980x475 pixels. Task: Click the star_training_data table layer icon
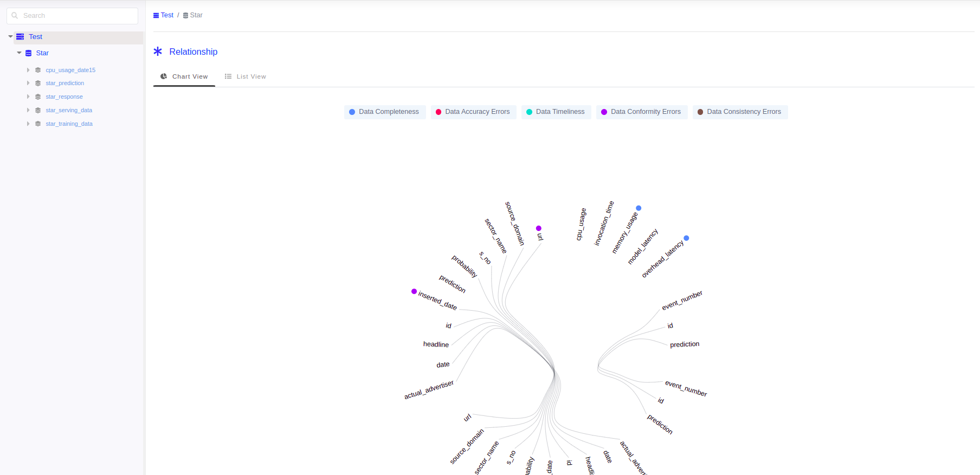[38, 124]
